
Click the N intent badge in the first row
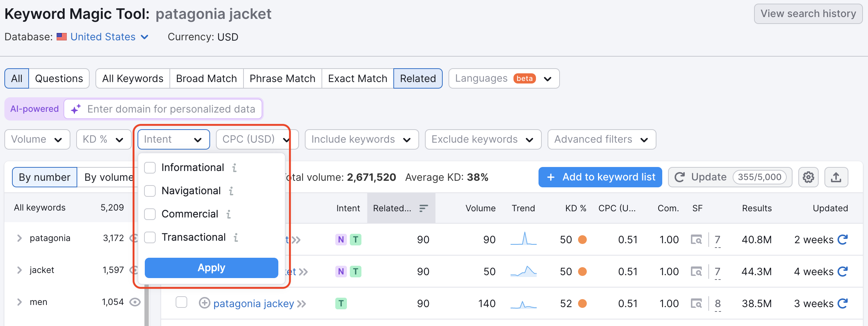(341, 240)
